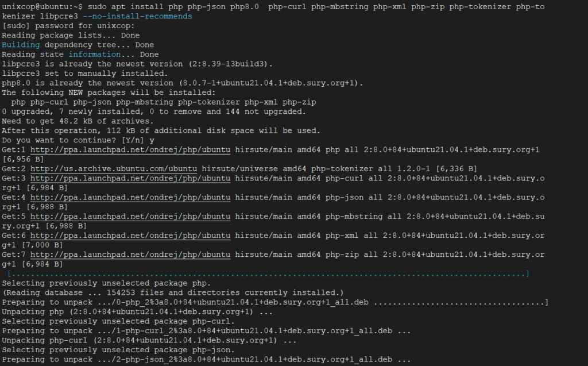Select the '[6,956 B]' size value
The width and height of the screenshot is (588, 366).
pos(23,159)
